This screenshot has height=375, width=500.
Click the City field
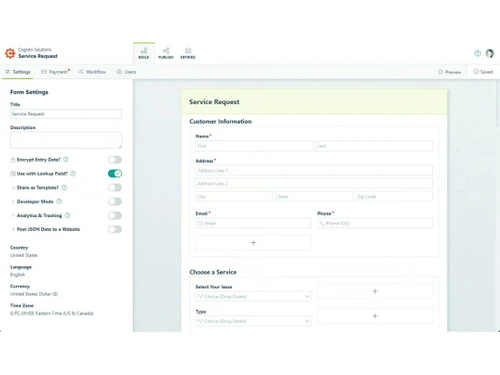(x=234, y=197)
